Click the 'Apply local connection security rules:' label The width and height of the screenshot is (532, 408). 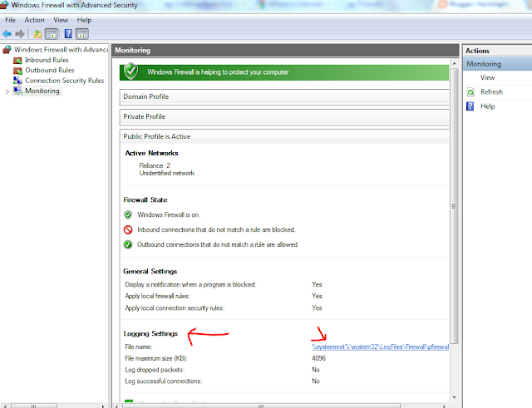175,308
